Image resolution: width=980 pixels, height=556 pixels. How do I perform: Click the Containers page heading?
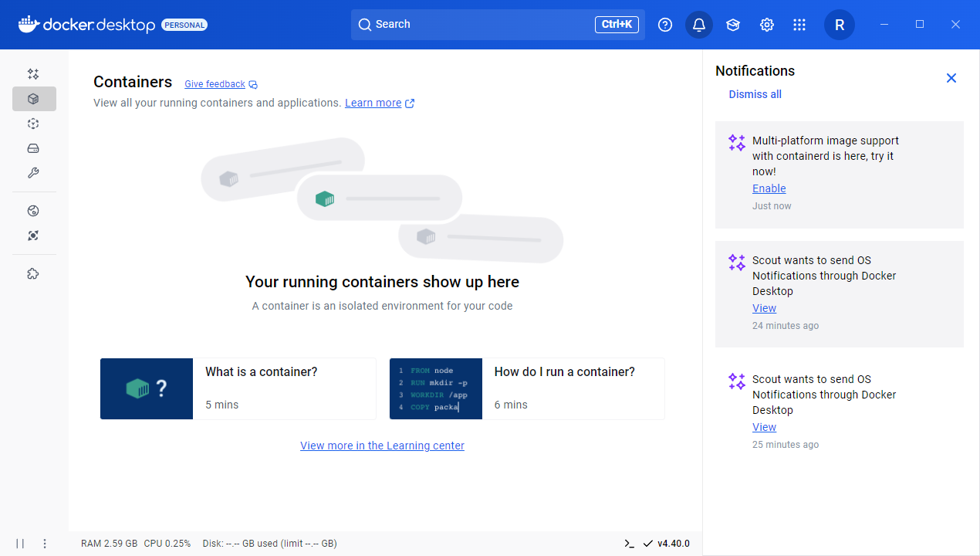133,82
